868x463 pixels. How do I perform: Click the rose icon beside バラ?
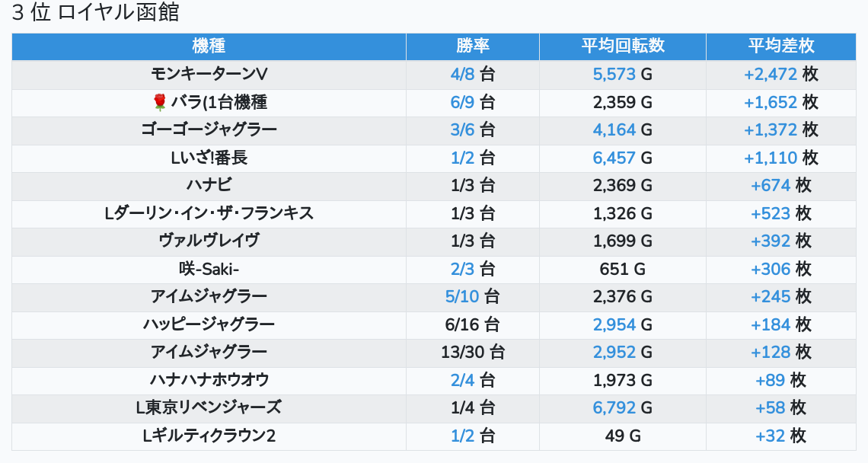(160, 102)
